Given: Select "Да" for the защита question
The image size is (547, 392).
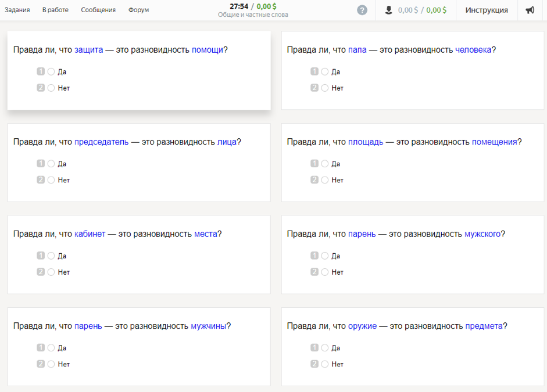Looking at the screenshot, I should tap(51, 72).
